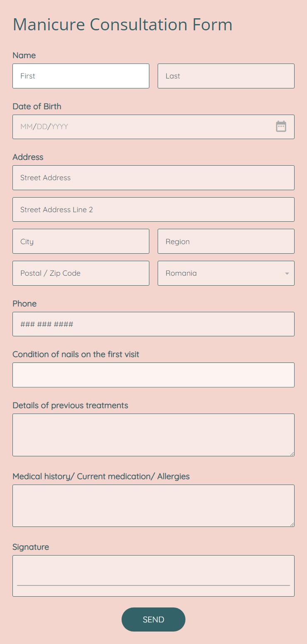The image size is (307, 644).
Task: Click inside the Signature drawing area
Action: 153,575
